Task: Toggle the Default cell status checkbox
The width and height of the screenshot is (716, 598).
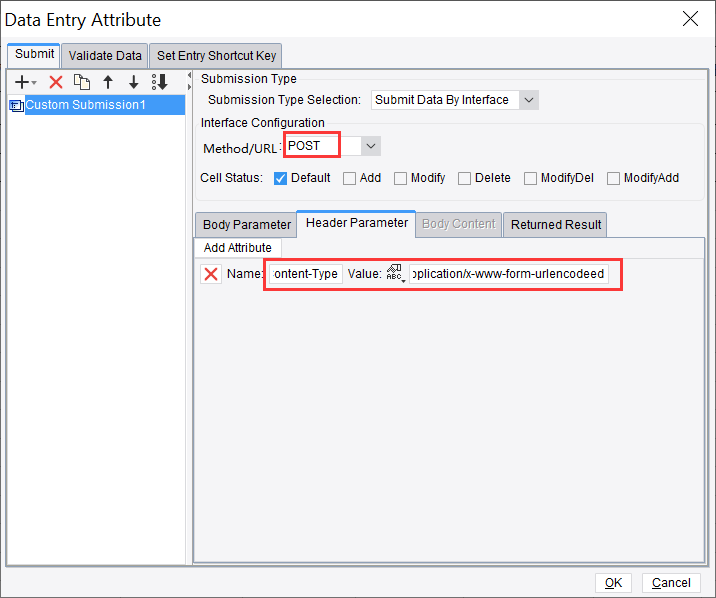Action: click(280, 178)
